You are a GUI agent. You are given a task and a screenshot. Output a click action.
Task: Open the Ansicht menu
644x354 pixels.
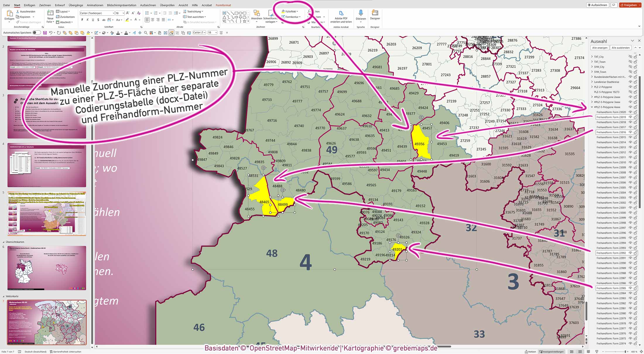point(183,5)
